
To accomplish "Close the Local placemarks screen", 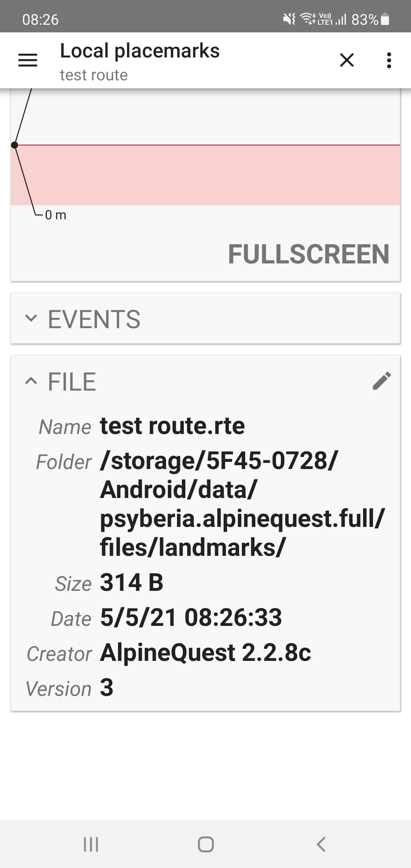I will click(346, 60).
